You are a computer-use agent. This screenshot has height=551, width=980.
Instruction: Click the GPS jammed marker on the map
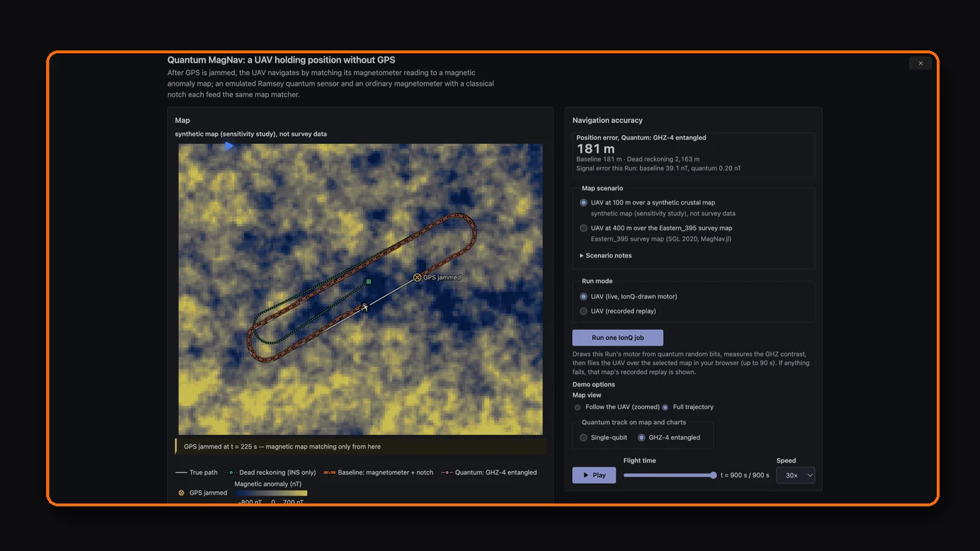coord(417,277)
